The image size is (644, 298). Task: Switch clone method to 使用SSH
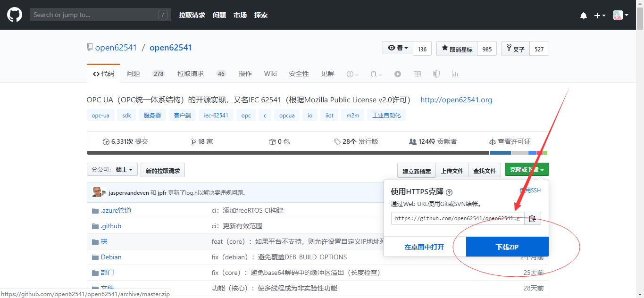pyautogui.click(x=530, y=190)
